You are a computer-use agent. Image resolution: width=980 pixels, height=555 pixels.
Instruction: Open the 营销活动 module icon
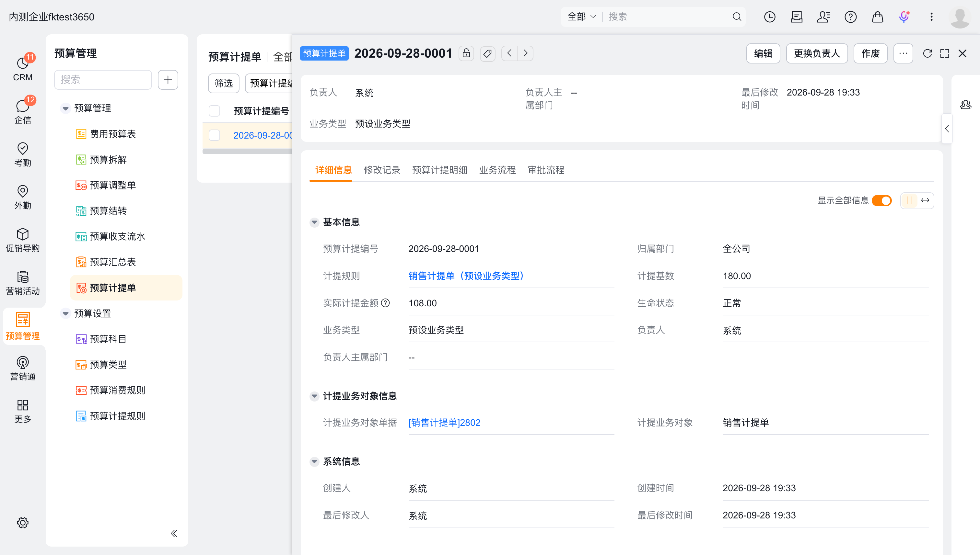tap(22, 283)
